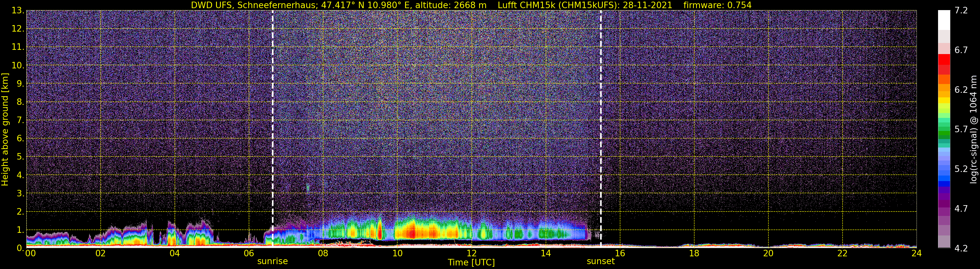Click the time axis tick label 22
Viewport: 980px width, 269px height.
[x=842, y=253]
